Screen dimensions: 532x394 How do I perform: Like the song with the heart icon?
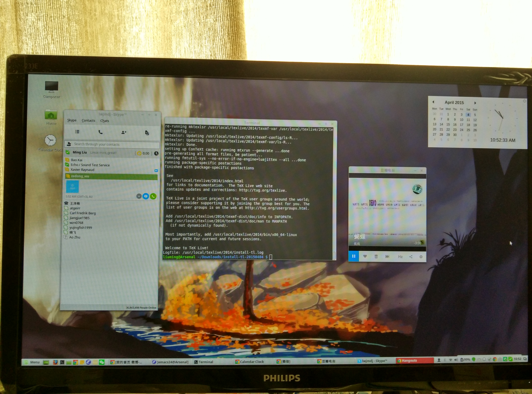tap(365, 256)
